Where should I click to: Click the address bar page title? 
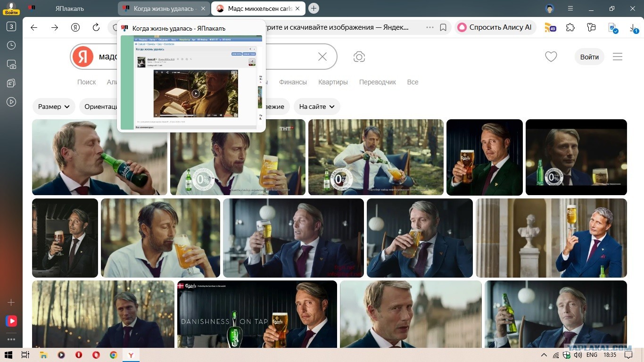337,27
